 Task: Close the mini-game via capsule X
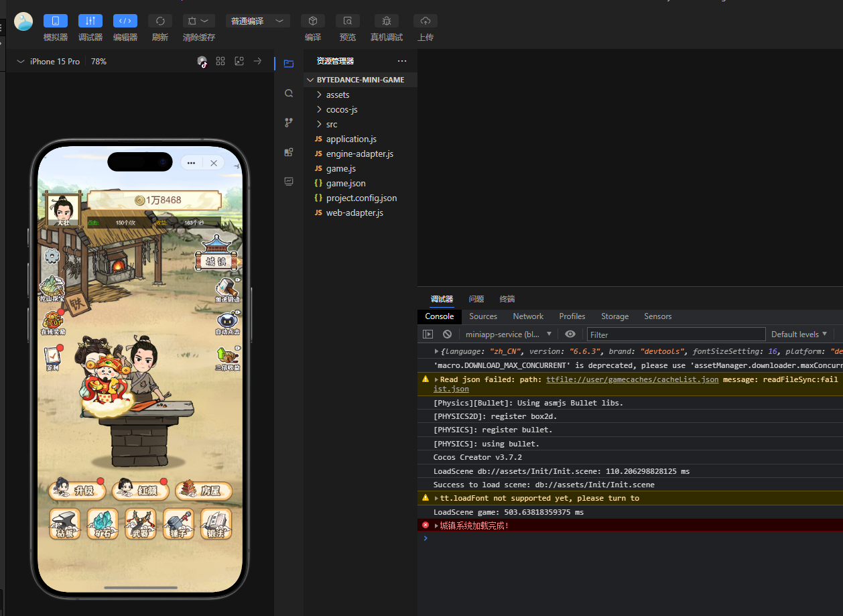213,163
